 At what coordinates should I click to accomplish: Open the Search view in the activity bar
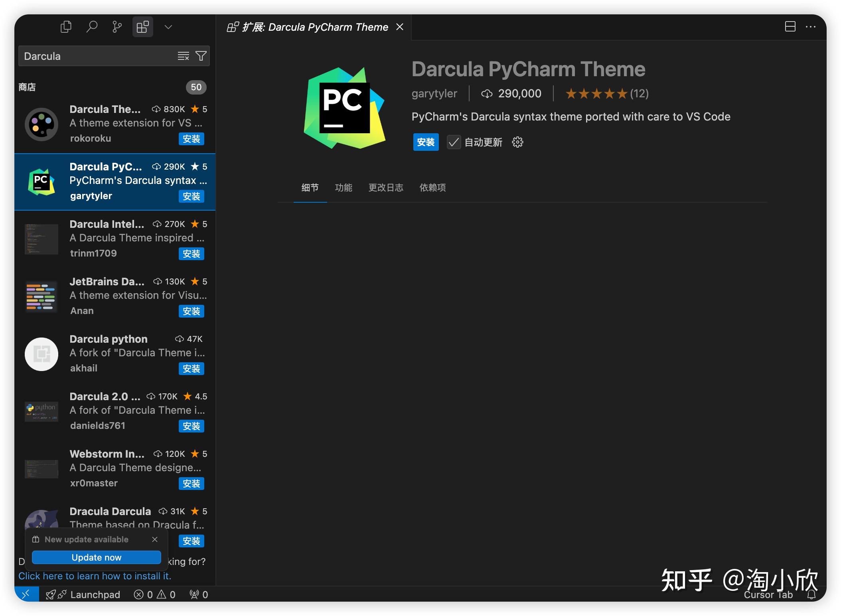coord(91,27)
